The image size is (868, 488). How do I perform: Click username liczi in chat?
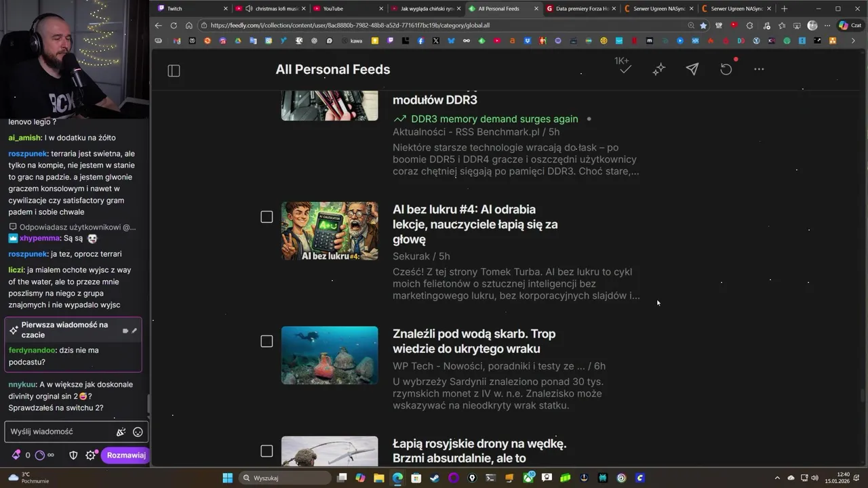[16, 270]
